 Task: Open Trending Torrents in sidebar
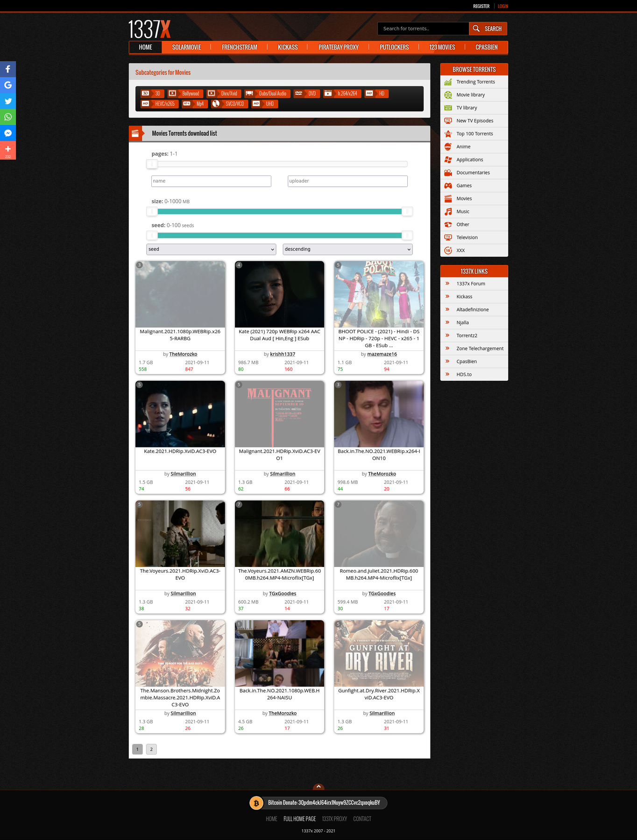click(x=474, y=82)
